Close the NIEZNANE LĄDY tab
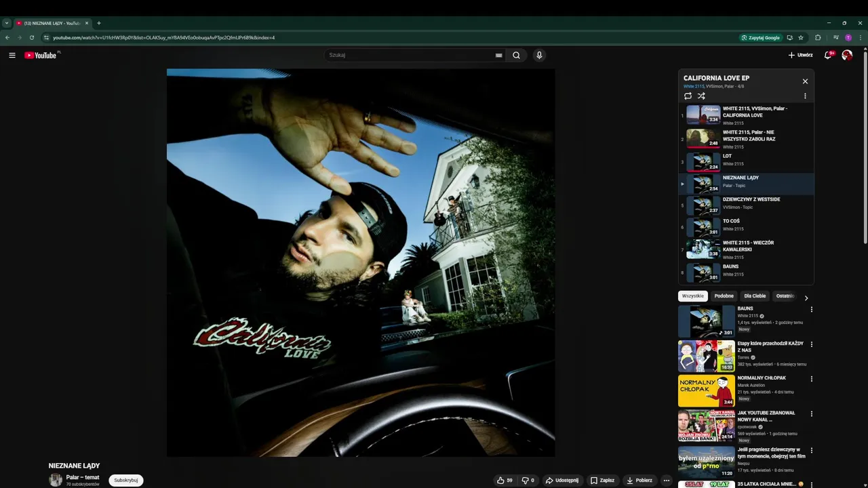The image size is (868, 488). point(87,23)
